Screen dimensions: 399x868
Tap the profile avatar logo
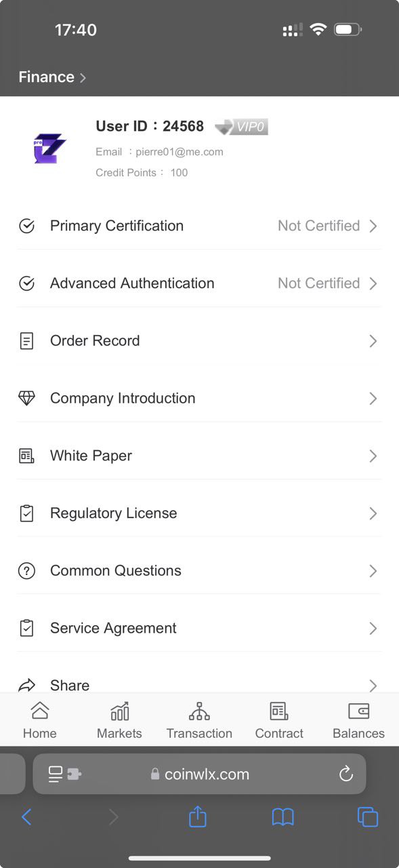49,148
